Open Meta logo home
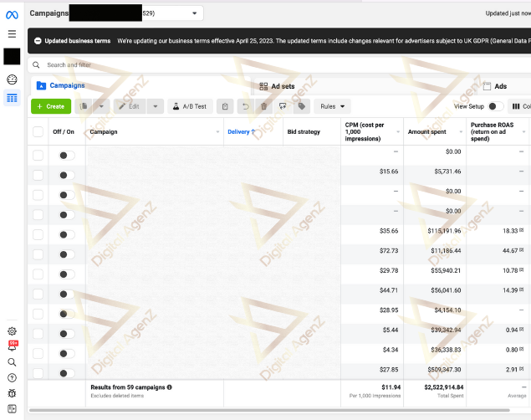Screen dimensions: 531x420 12,15
